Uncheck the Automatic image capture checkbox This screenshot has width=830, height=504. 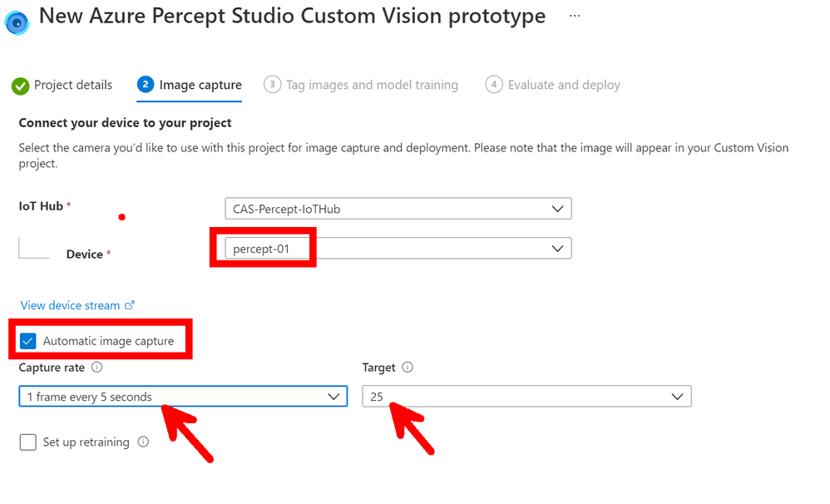click(x=28, y=340)
